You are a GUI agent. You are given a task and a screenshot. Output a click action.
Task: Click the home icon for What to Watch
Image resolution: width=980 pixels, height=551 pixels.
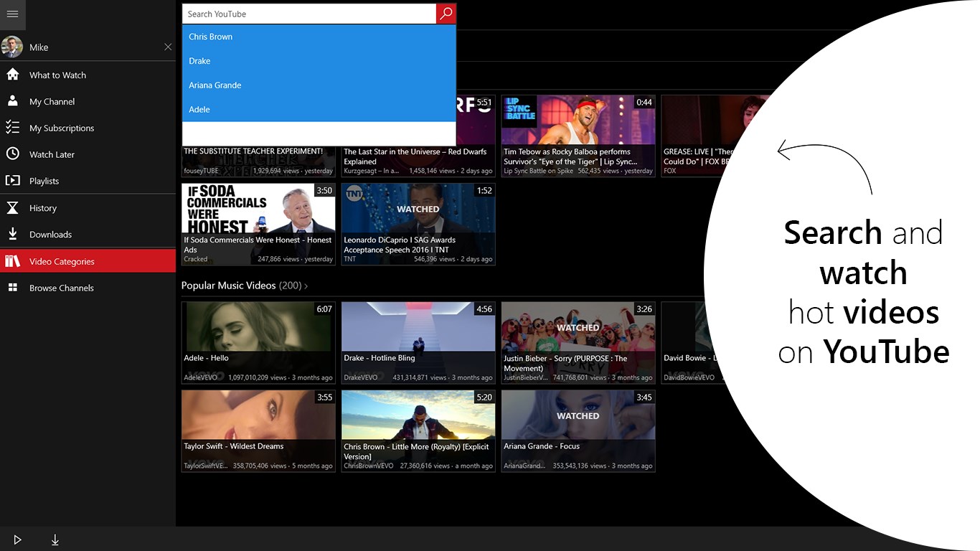[x=12, y=75]
